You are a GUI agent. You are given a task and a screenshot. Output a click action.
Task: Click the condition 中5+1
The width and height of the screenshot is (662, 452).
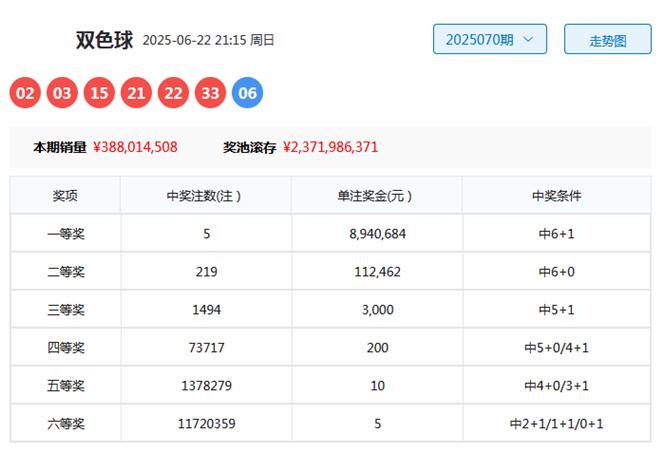click(x=556, y=309)
